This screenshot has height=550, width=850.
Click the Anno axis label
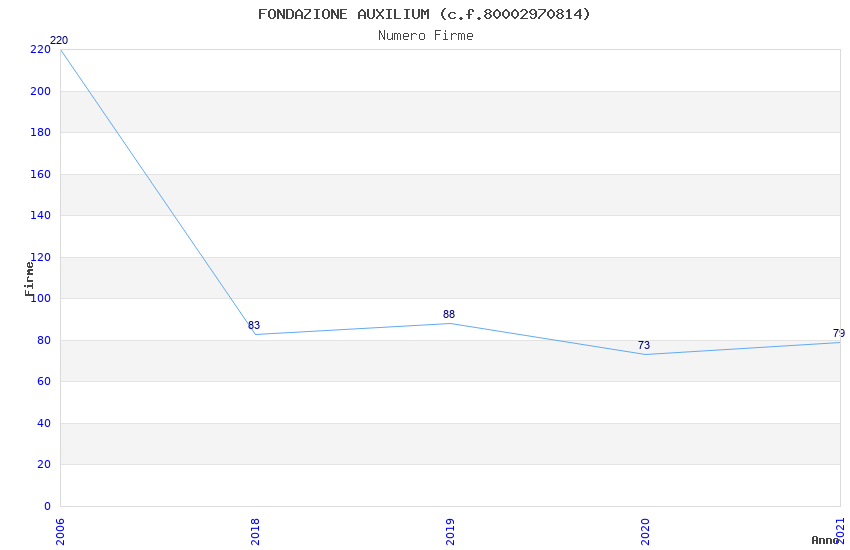pyautogui.click(x=825, y=540)
